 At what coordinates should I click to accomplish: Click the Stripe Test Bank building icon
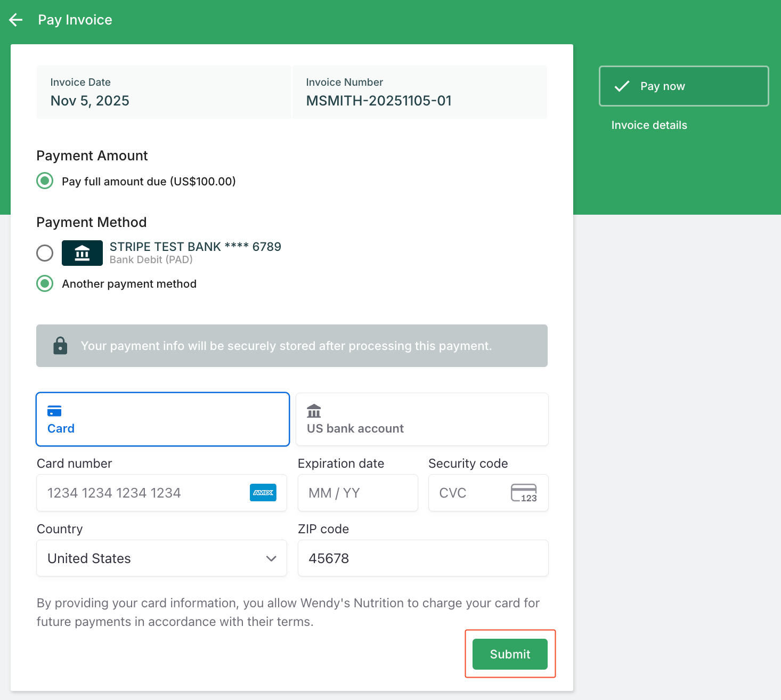pyautogui.click(x=82, y=253)
